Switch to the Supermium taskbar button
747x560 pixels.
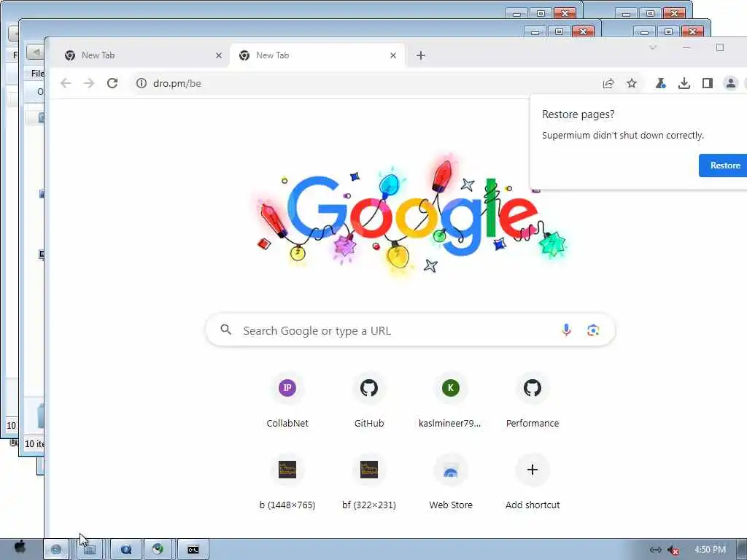(x=158, y=550)
